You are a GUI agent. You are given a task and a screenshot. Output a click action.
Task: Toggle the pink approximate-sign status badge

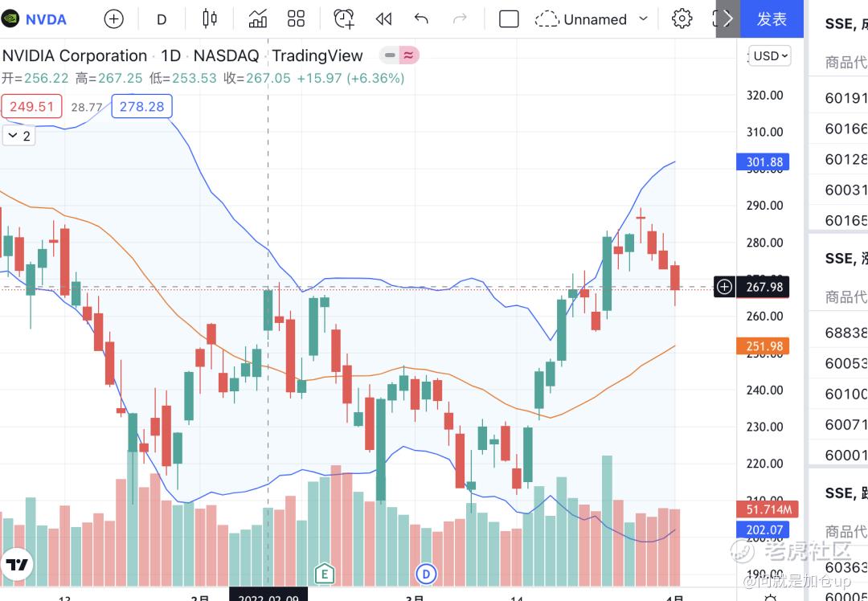pyautogui.click(x=408, y=55)
